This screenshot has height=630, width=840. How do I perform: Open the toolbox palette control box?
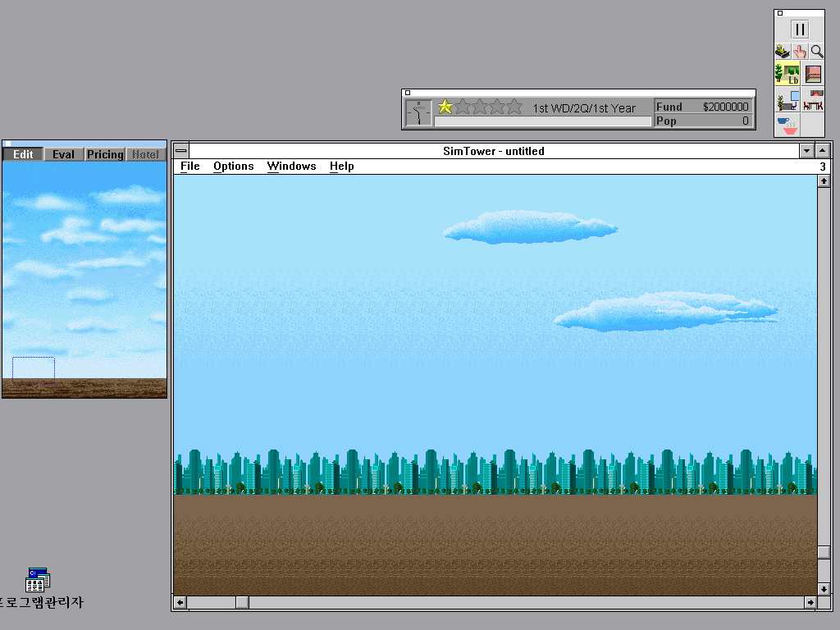click(x=780, y=13)
